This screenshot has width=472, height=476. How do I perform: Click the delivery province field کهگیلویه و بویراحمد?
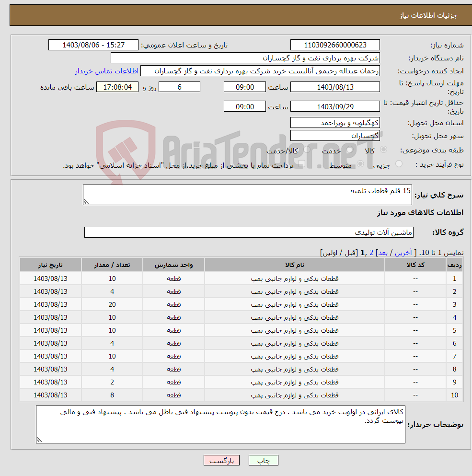(335, 123)
